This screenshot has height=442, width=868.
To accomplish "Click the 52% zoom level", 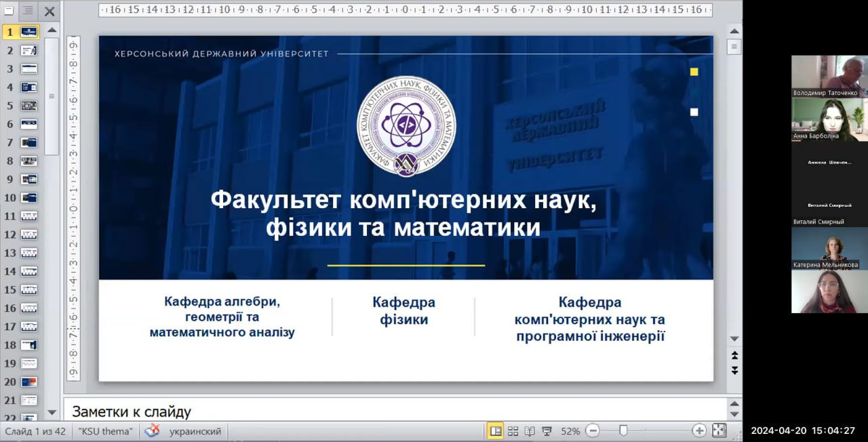I will [x=570, y=431].
